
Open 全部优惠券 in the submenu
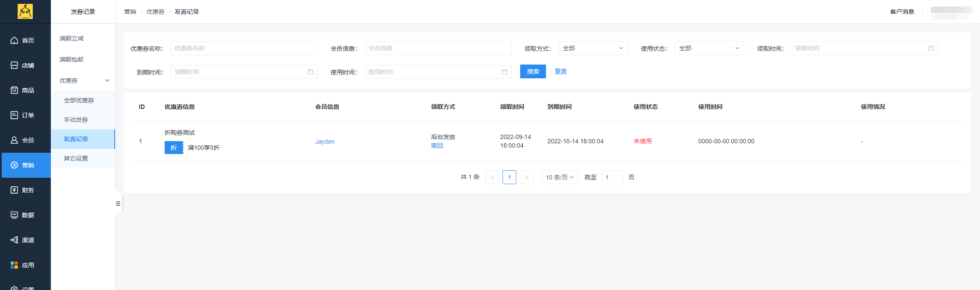[79, 100]
